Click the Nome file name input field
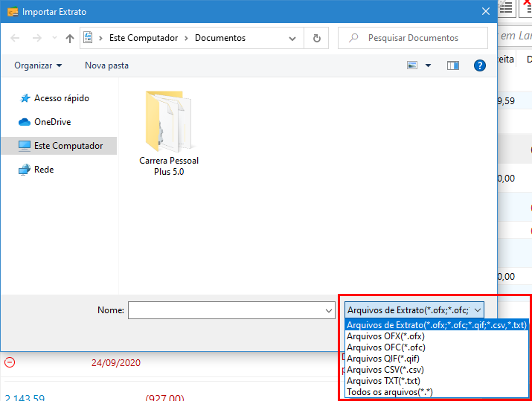Screen dimensions: 532x401 tap(225, 310)
